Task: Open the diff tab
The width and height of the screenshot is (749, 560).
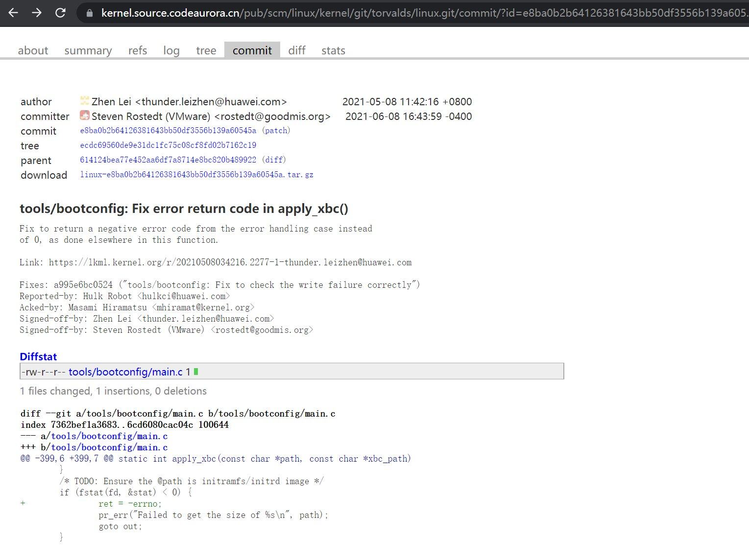Action: 297,50
